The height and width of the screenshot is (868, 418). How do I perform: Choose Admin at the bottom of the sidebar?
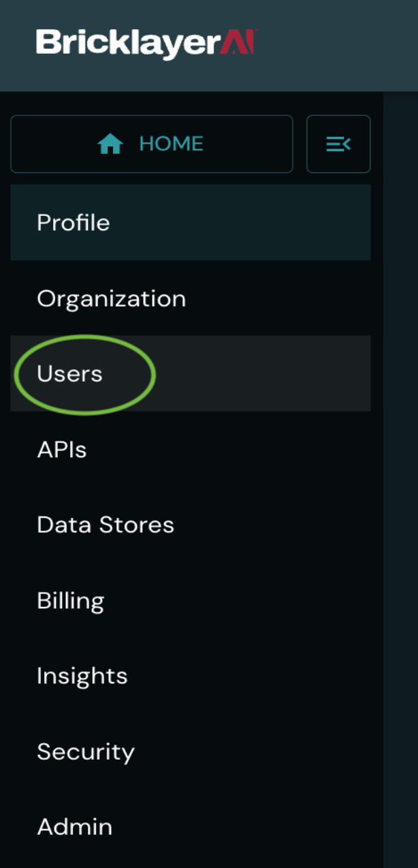75,826
